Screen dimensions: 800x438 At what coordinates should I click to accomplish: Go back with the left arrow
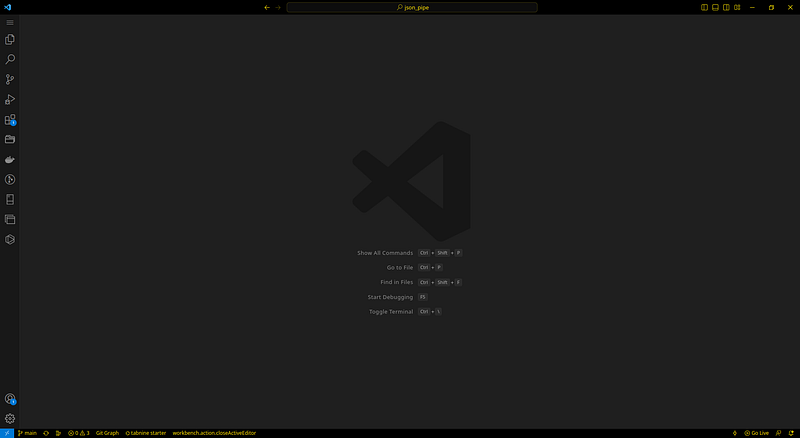267,7
